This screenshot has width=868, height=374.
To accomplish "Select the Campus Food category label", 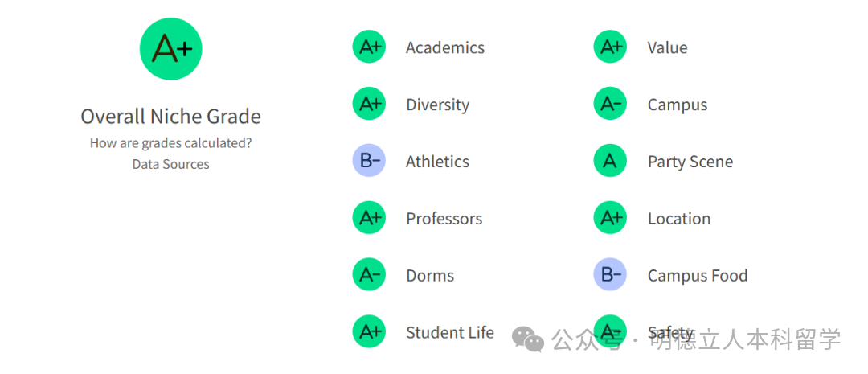I will 697,276.
